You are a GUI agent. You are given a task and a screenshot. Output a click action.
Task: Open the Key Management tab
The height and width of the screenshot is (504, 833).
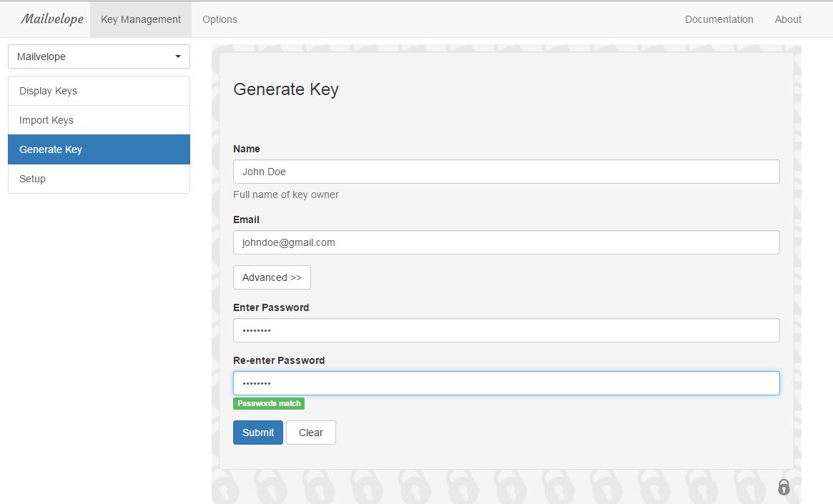pos(141,19)
